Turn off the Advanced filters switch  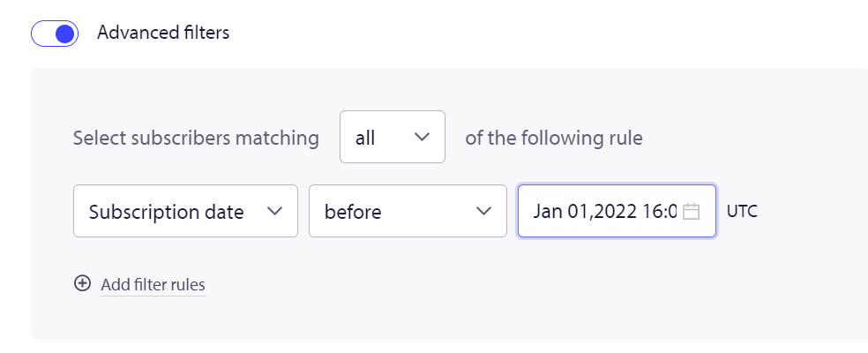(55, 34)
